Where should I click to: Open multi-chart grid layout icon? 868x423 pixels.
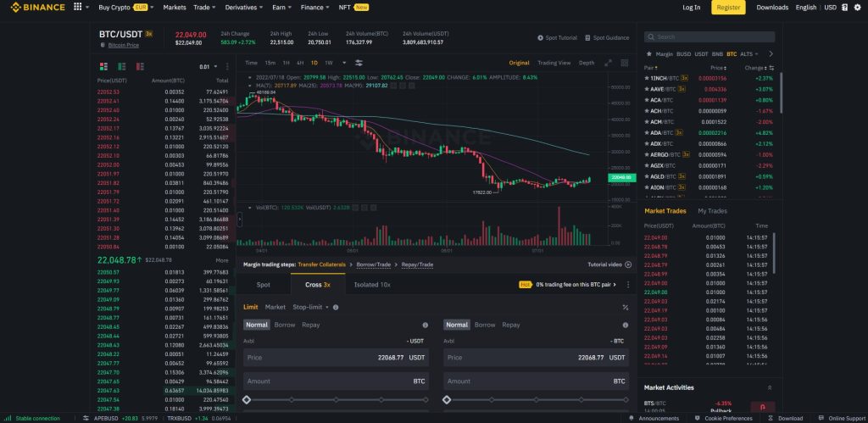[x=625, y=63]
